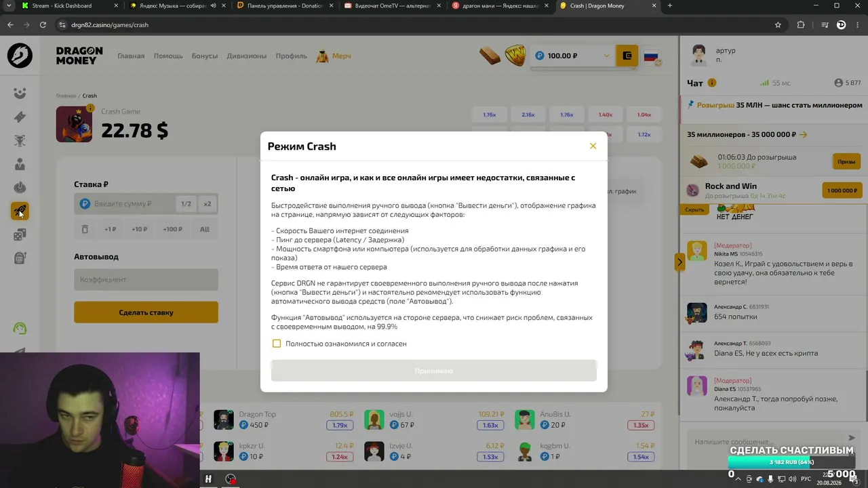The height and width of the screenshot is (488, 868).
Task: Open the round bomb icon in sidebar
Action: pos(20,188)
